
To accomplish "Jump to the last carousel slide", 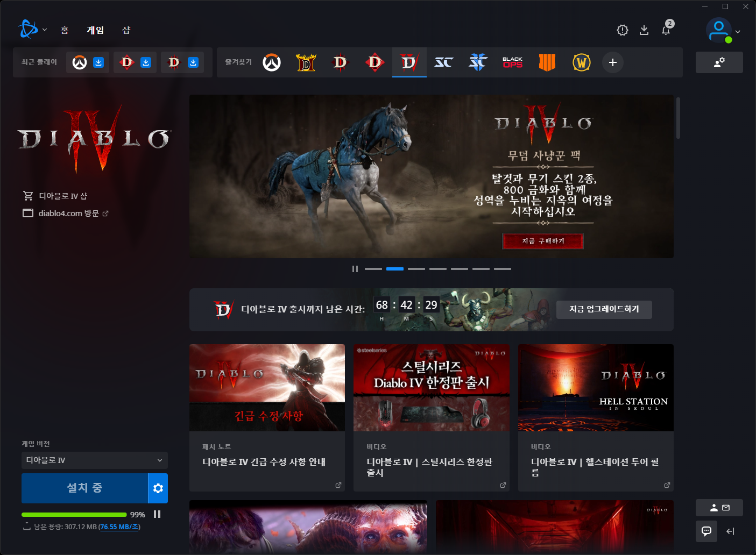I will (503, 269).
